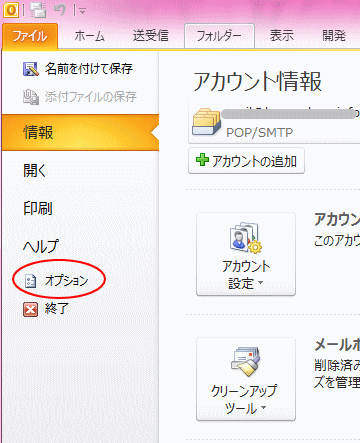This screenshot has width=360, height=443.
Task: Open オプション settings text
Action: 67,281
